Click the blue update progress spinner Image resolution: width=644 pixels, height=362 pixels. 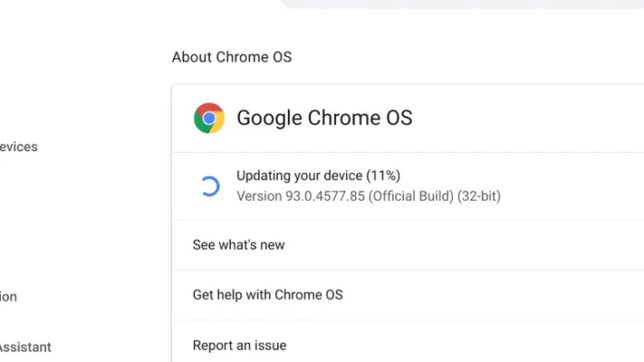click(x=210, y=186)
